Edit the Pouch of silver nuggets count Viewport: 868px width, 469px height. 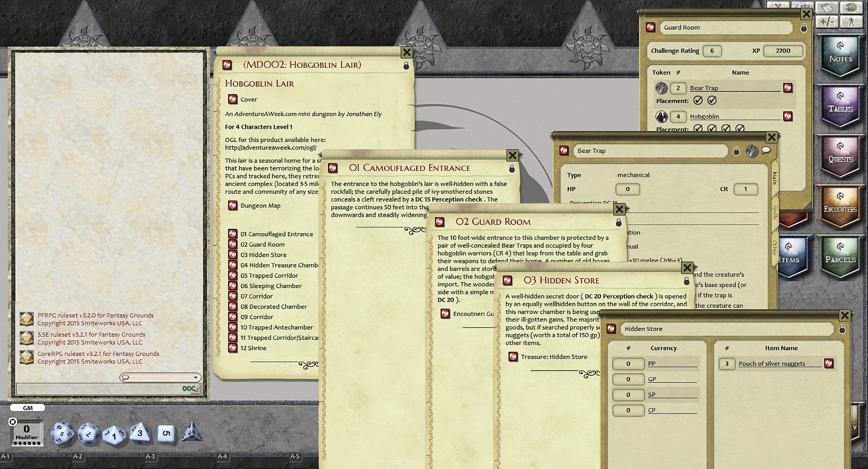(727, 364)
